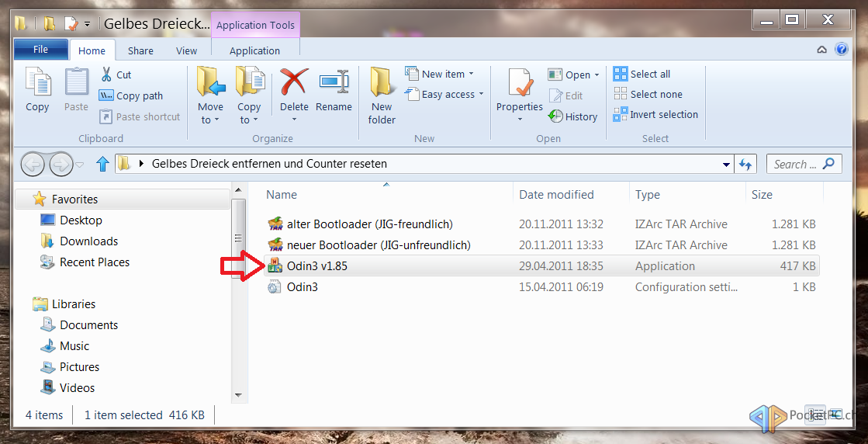
Task: Click Select none in the ribbon
Action: (648, 94)
